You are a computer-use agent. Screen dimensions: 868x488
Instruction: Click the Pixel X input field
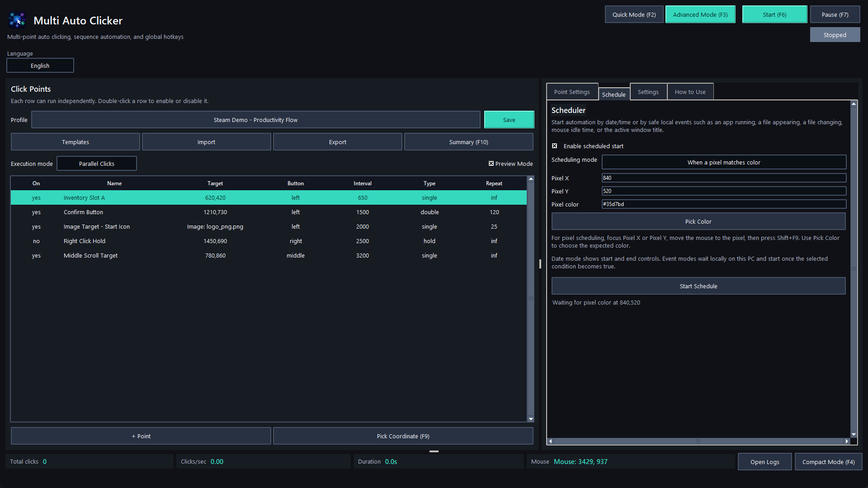pyautogui.click(x=724, y=178)
